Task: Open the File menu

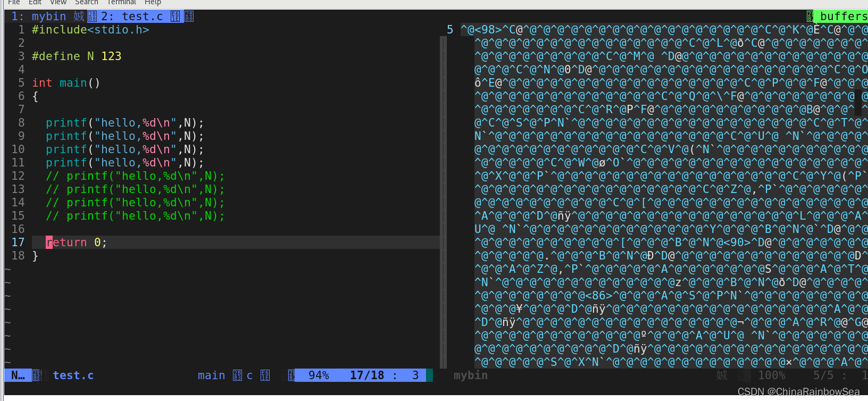Action: pos(14,3)
